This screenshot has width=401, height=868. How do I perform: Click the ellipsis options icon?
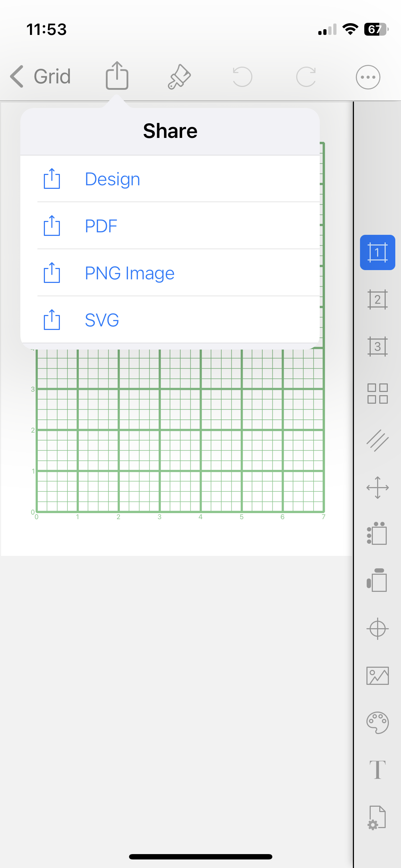tap(368, 77)
